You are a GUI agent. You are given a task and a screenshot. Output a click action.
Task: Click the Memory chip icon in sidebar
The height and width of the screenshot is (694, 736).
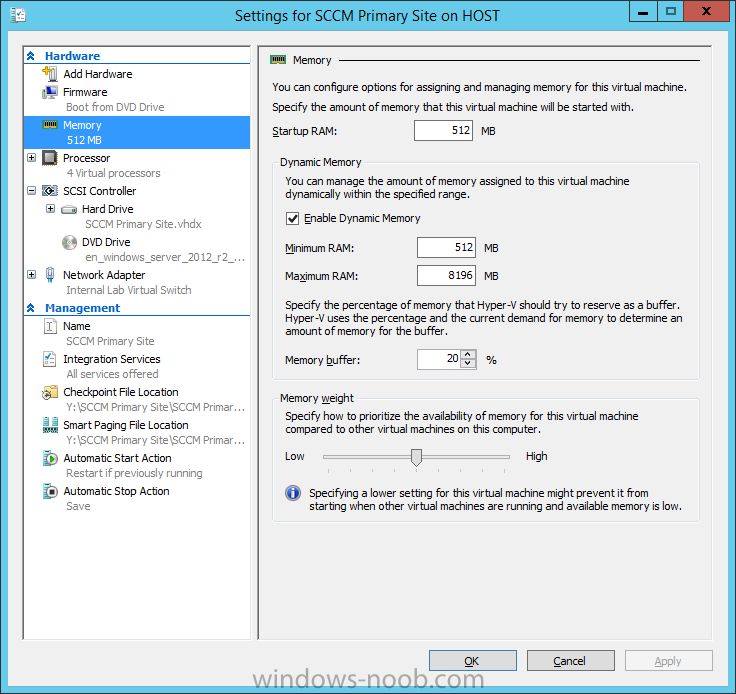[x=50, y=125]
